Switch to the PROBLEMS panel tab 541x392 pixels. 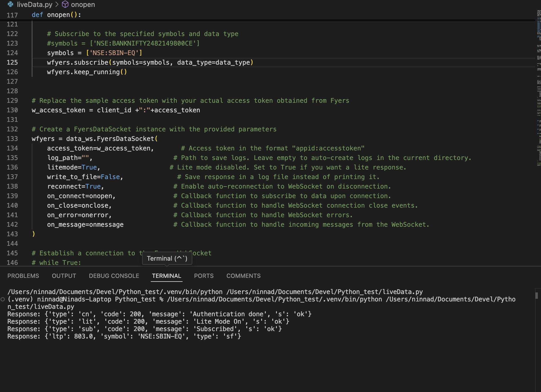[x=23, y=276]
